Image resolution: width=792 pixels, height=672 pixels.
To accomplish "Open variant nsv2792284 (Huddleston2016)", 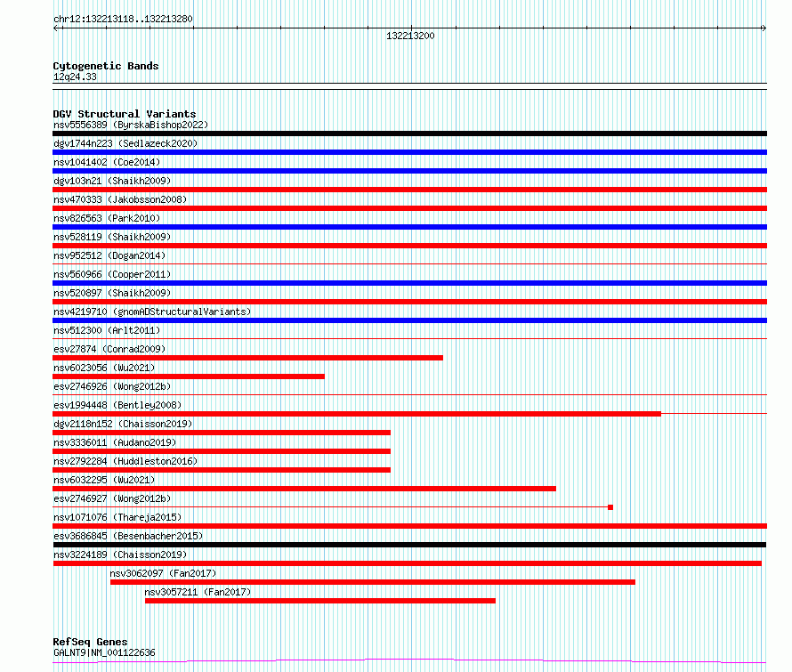I will tap(125, 461).
